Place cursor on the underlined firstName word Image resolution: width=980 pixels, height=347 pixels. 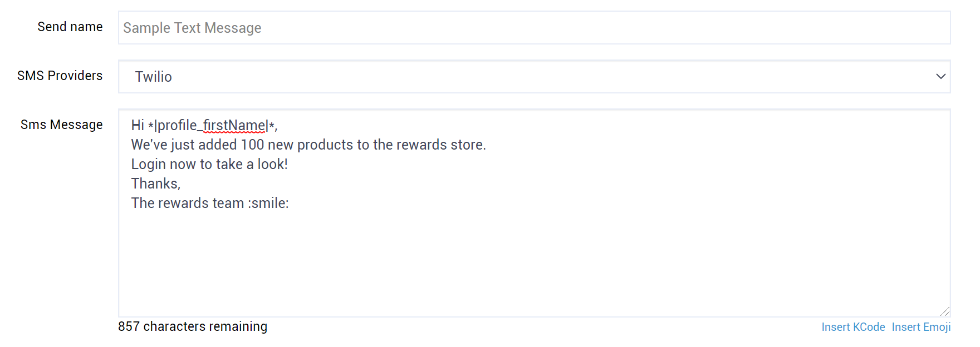(x=235, y=126)
